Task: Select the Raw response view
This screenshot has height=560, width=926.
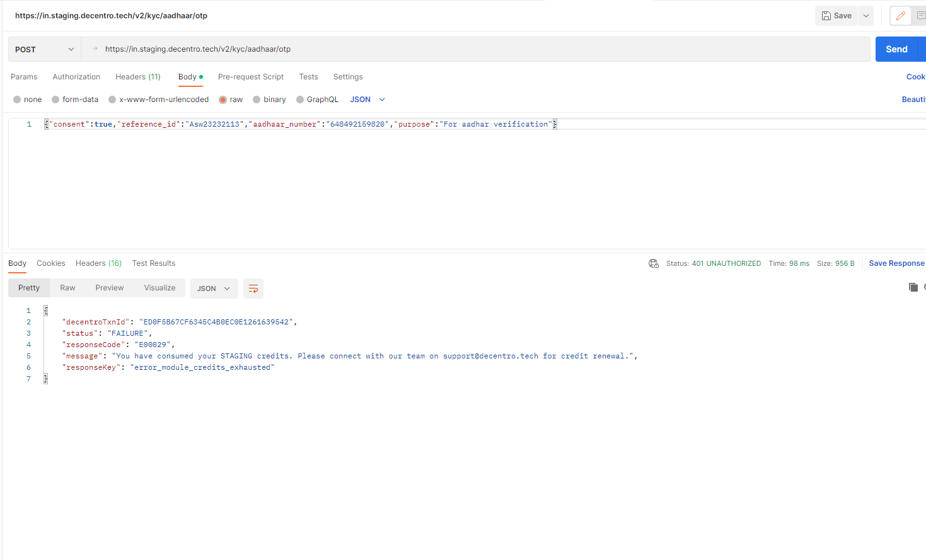Action: coord(67,288)
